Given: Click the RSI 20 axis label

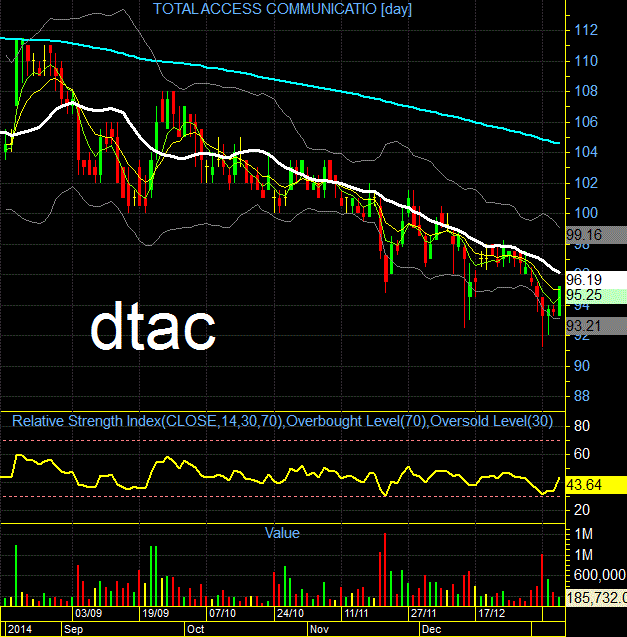Looking at the screenshot, I should [x=581, y=510].
